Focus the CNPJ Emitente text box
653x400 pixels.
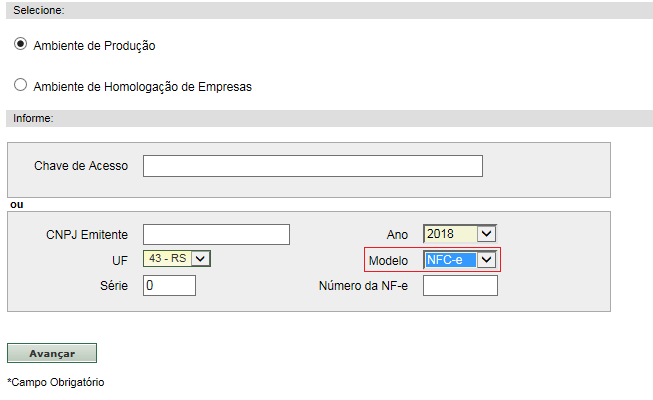pyautogui.click(x=216, y=235)
